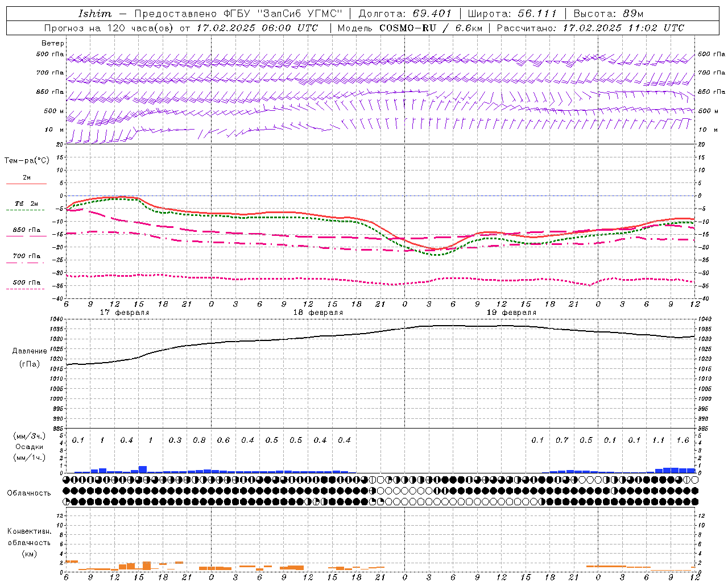
Task: Click the 'Тем-ра(°C)' temperature panel label
Action: 27,161
